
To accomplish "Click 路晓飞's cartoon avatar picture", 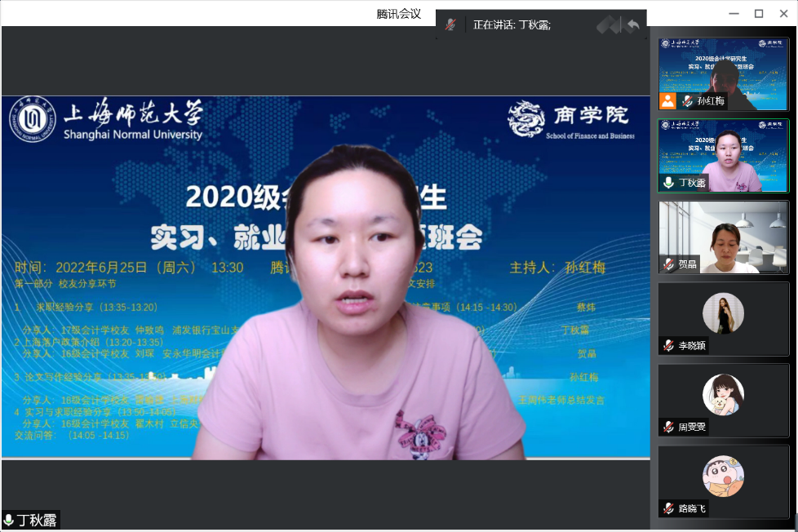I will tap(723, 476).
